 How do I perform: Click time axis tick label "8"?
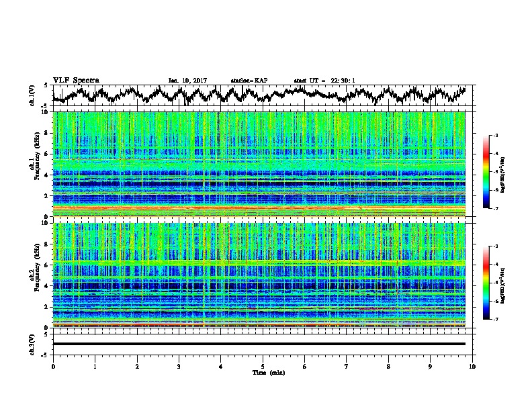pyautogui.click(x=388, y=367)
